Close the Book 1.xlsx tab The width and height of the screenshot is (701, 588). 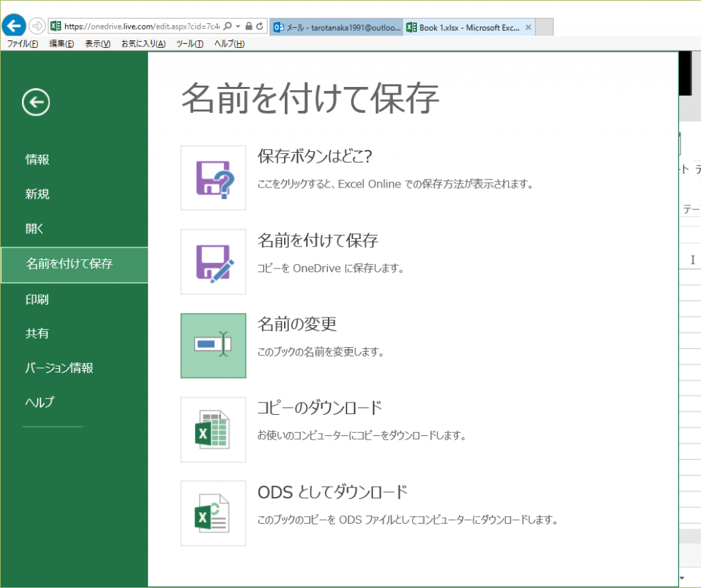tap(528, 27)
